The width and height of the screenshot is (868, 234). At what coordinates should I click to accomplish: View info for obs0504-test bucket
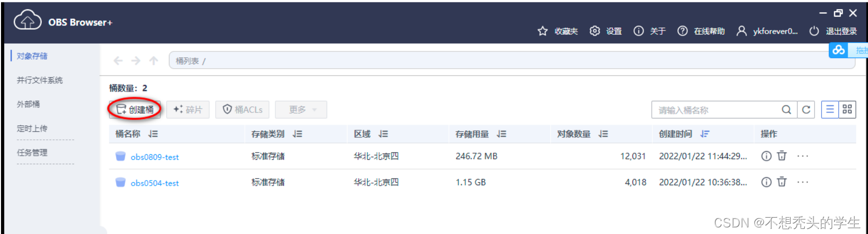tap(766, 182)
